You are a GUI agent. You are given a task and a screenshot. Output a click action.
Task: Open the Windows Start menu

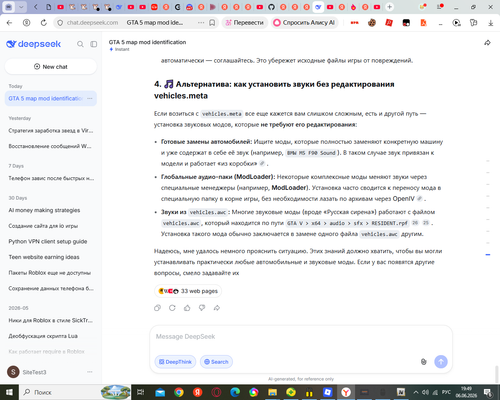[x=9, y=392]
